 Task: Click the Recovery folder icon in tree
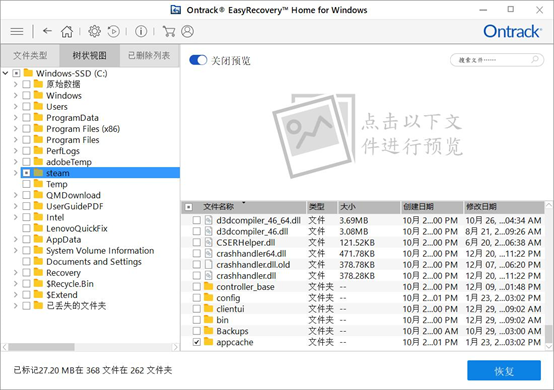point(38,272)
